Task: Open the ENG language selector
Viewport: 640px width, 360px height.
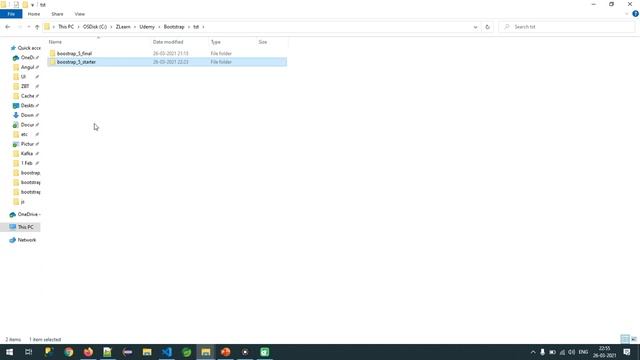Action: pyautogui.click(x=583, y=352)
